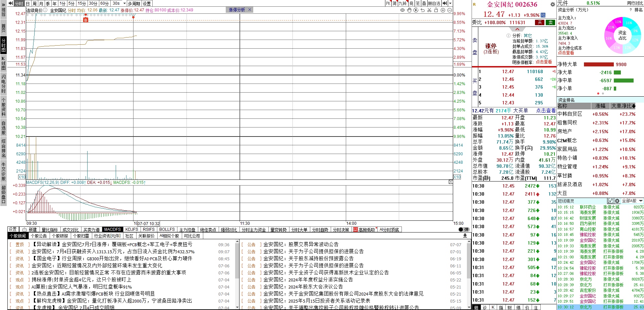Switch to the 15分 period tab
644x310 pixels.
pyautogui.click(x=82, y=3)
